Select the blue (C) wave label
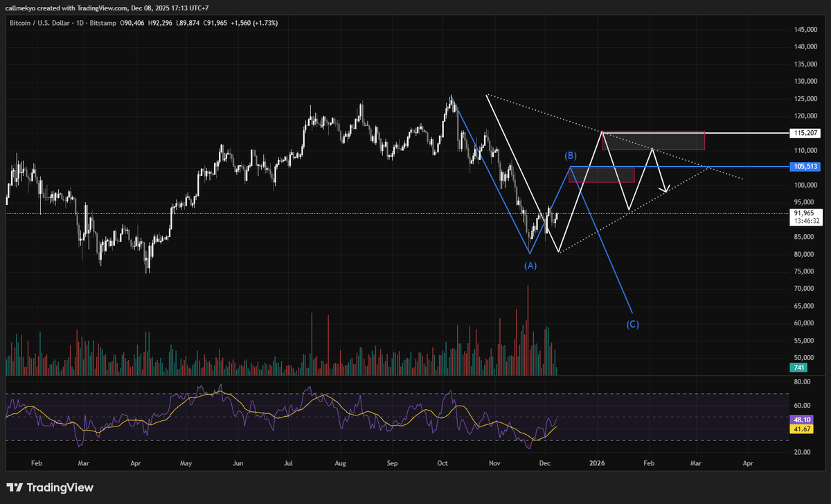This screenshot has height=504, width=831. [x=633, y=324]
